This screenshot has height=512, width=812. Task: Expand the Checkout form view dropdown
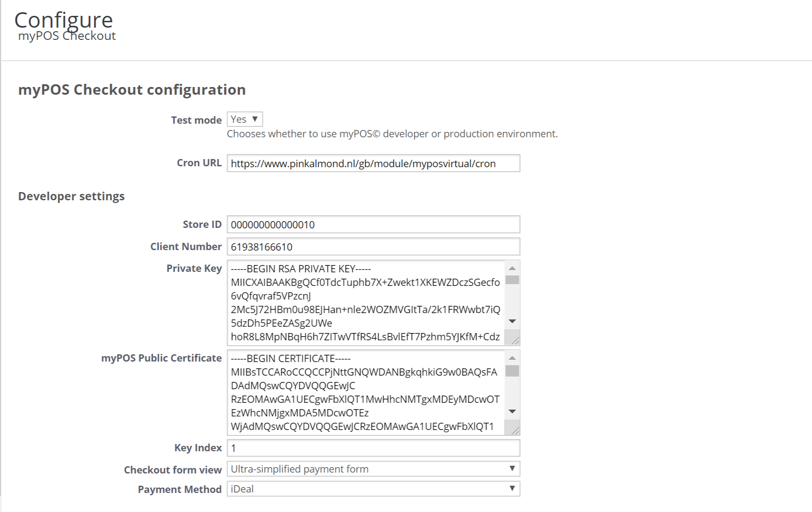click(x=373, y=469)
